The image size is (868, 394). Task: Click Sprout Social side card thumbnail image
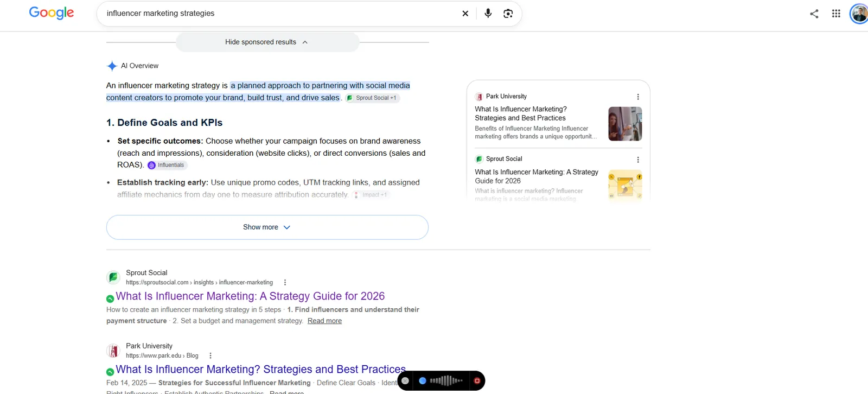tap(625, 186)
